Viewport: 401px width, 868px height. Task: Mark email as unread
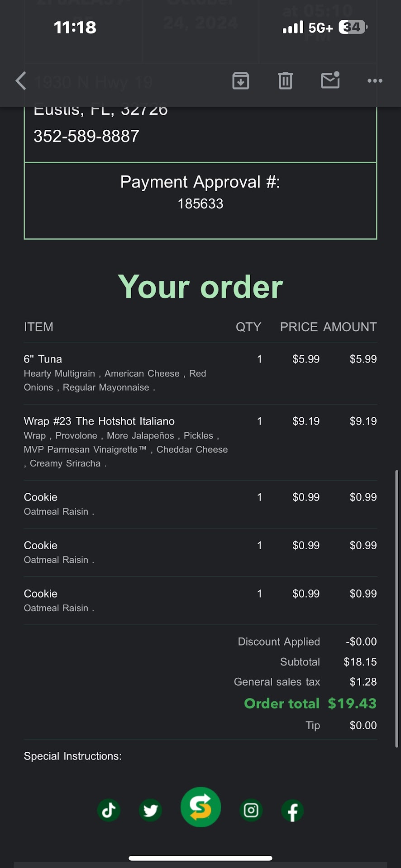[330, 80]
